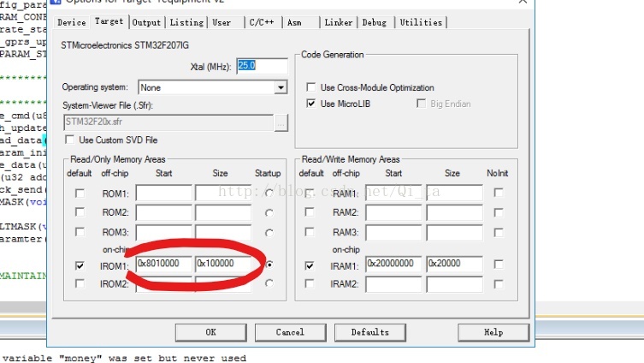Click the Cancel button

pos(291,332)
